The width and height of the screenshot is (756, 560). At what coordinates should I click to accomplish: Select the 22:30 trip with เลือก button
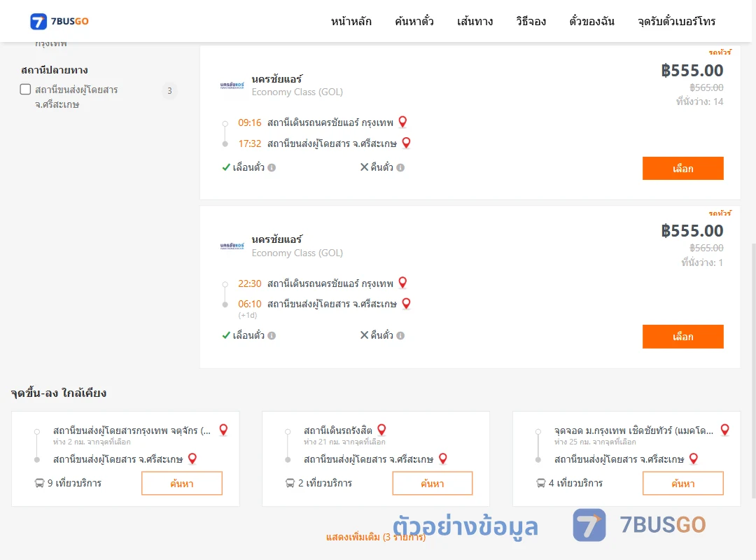coord(682,336)
